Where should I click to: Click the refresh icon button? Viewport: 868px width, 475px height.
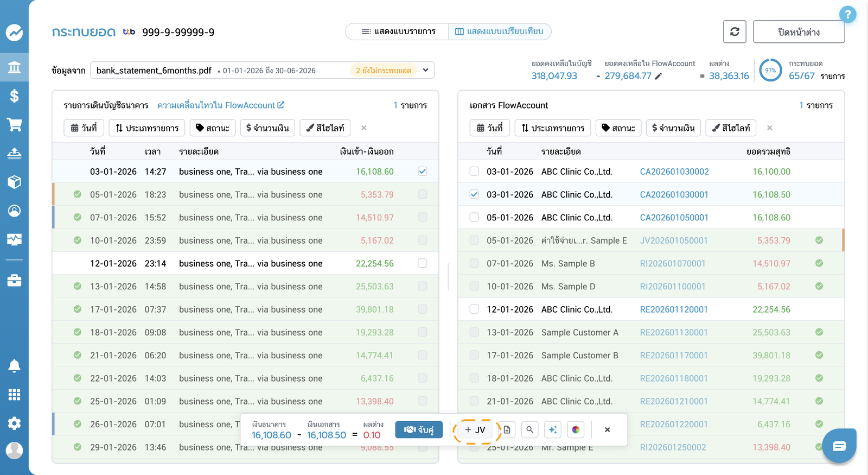pyautogui.click(x=735, y=31)
